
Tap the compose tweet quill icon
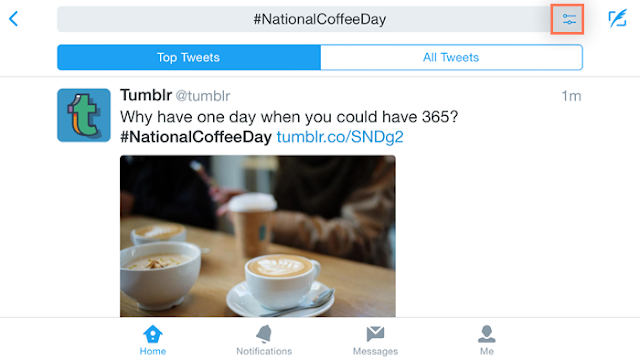click(617, 19)
